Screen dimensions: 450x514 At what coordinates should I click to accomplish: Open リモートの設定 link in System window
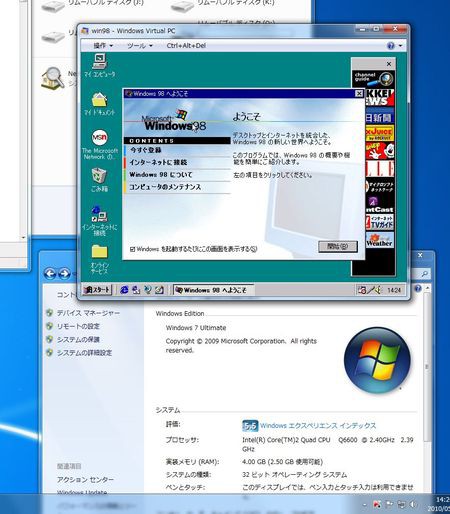click(x=78, y=326)
